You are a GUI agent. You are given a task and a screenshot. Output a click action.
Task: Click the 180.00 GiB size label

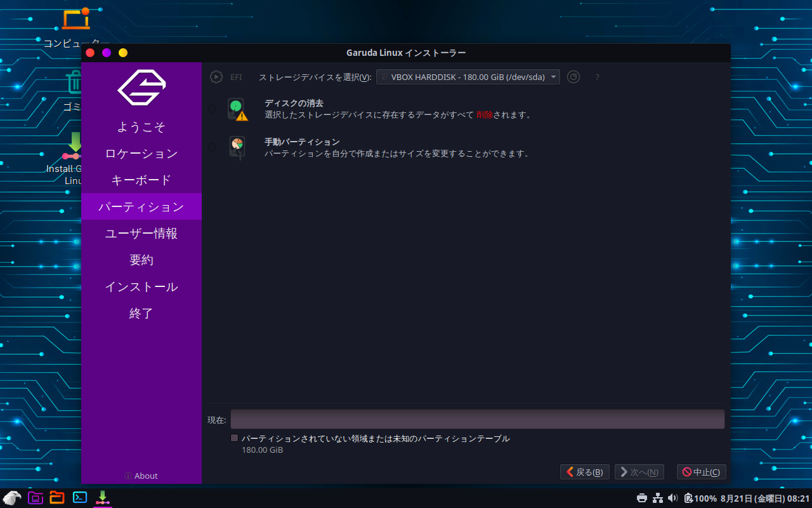262,450
